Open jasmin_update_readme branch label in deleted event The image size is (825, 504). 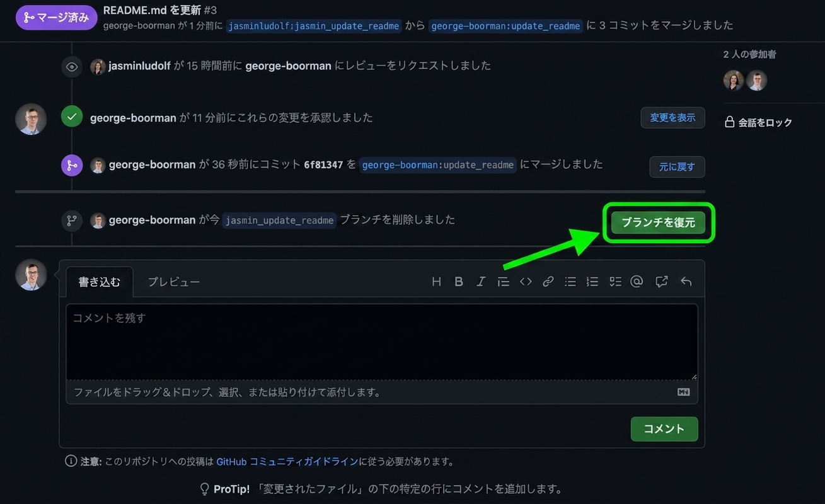279,220
